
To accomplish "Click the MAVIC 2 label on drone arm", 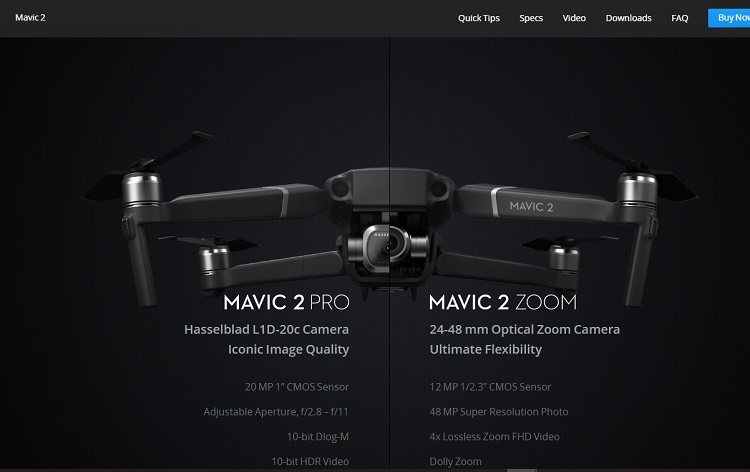I will pos(531,207).
